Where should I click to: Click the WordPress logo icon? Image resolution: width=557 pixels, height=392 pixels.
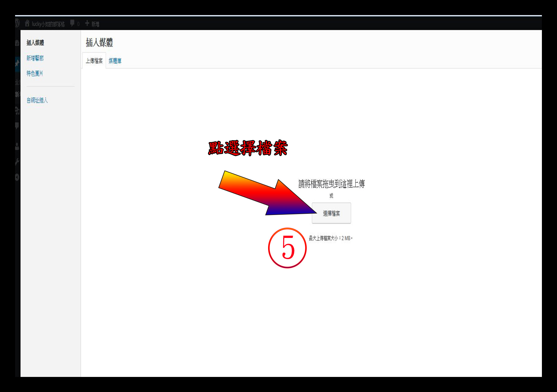point(17,23)
